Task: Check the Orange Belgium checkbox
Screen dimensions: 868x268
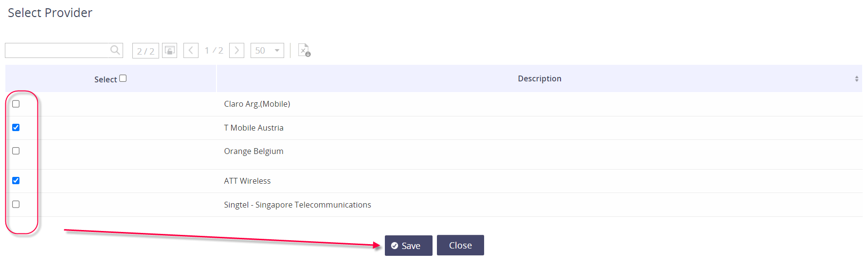Action: point(16,151)
